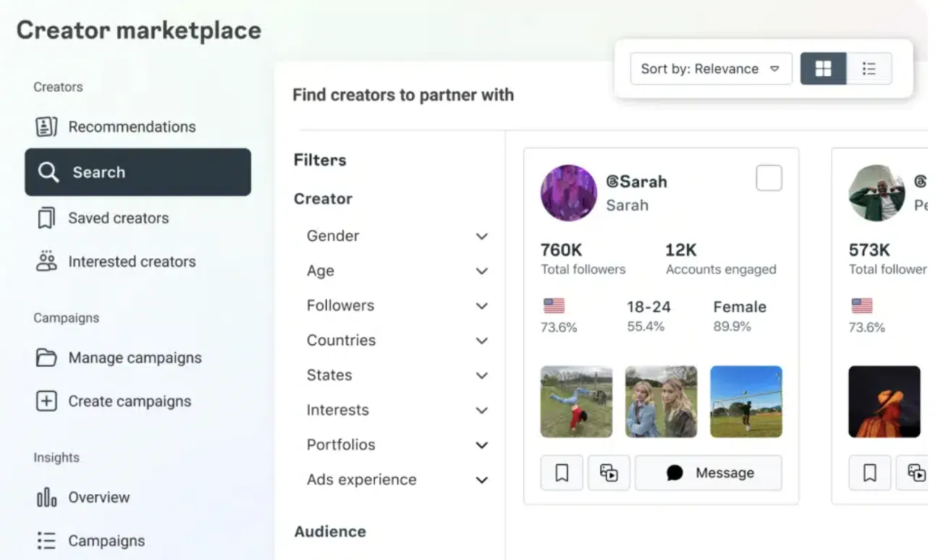The height and width of the screenshot is (560, 951).
Task: Click Sarah's profile avatar
Action: click(569, 192)
